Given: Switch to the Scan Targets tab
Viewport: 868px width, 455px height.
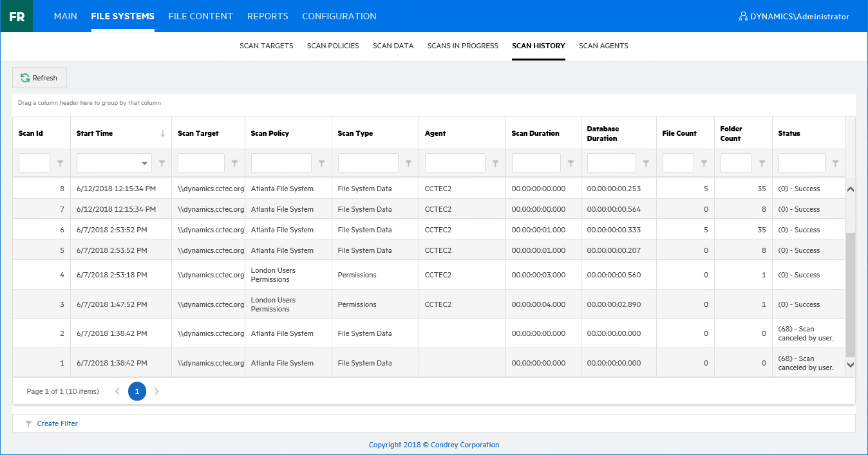Looking at the screenshot, I should (x=266, y=46).
